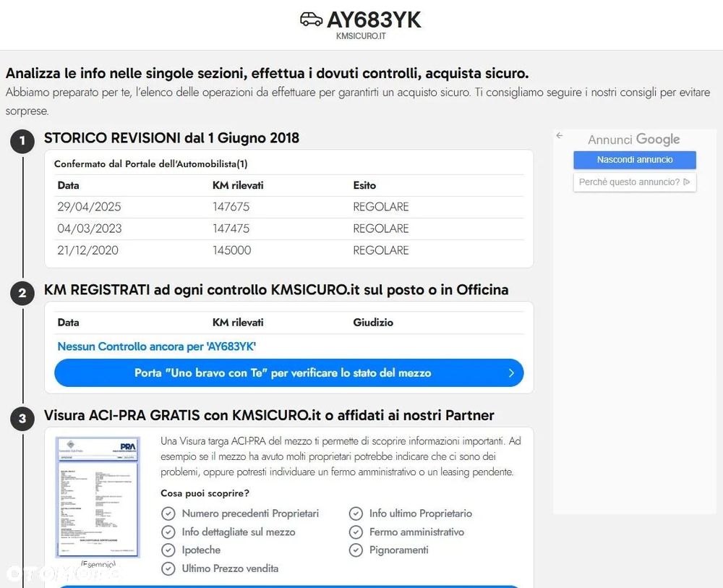Viewport: 723px width, 588px height.
Task: Click REGOLARE result in the 29/04/2025 row
Action: (x=381, y=207)
